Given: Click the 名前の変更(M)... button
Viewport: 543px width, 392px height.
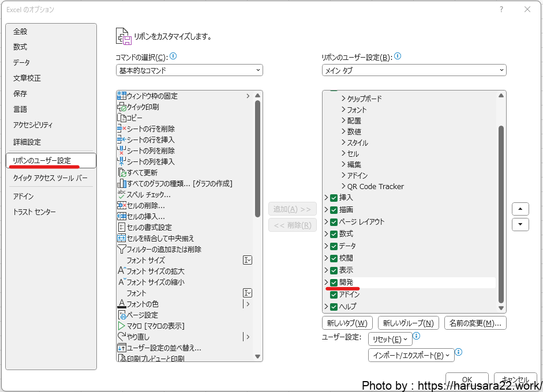Looking at the screenshot, I should [475, 323].
